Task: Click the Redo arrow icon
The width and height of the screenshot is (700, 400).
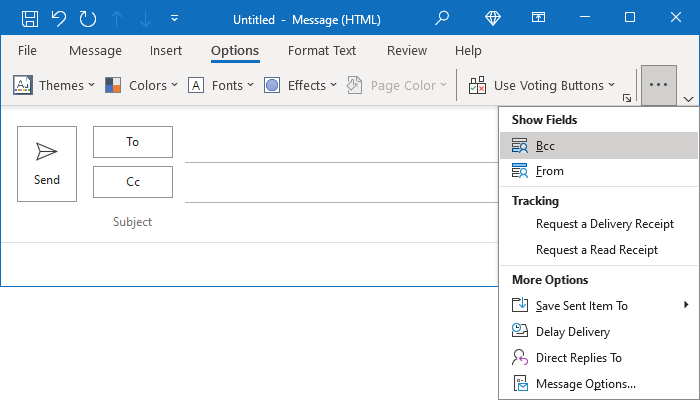Action: 88,19
